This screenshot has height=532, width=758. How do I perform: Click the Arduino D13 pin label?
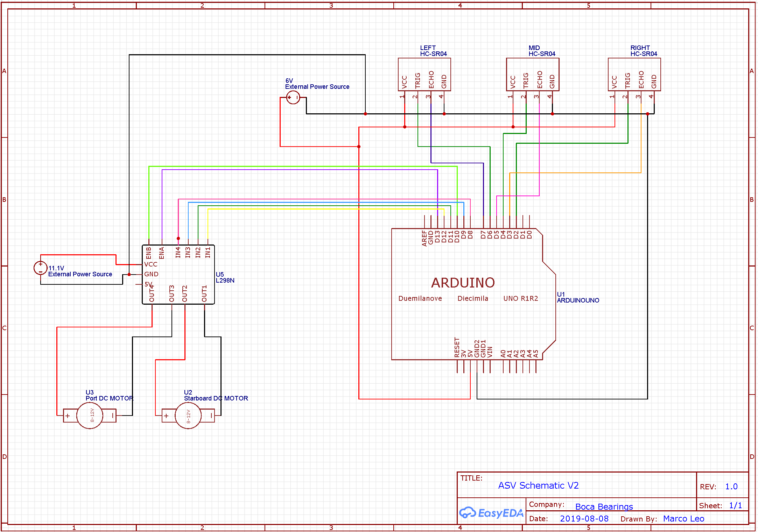click(x=437, y=237)
